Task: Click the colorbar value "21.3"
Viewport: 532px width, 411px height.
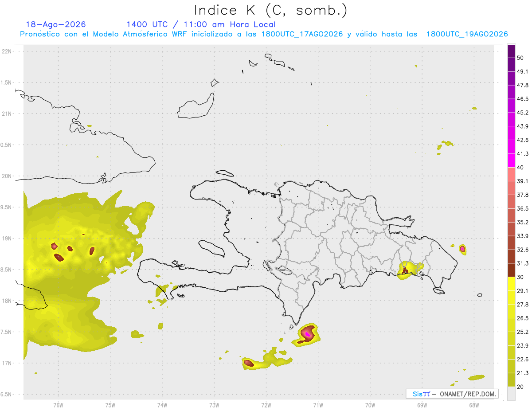Action: [523, 373]
